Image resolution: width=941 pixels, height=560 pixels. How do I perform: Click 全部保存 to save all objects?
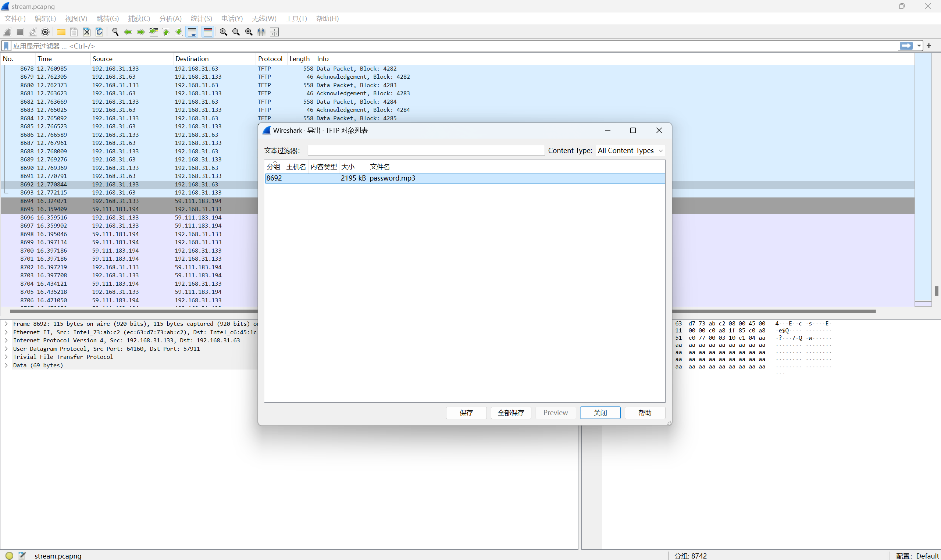[511, 413]
